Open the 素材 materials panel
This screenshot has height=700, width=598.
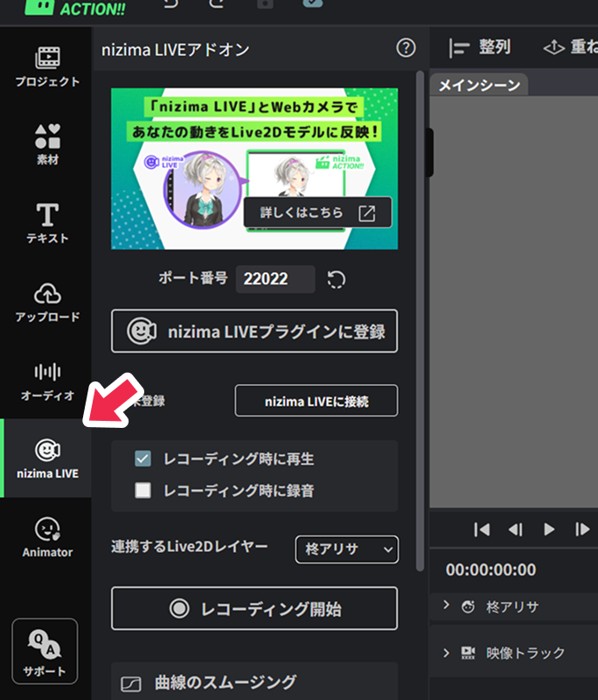click(x=46, y=144)
